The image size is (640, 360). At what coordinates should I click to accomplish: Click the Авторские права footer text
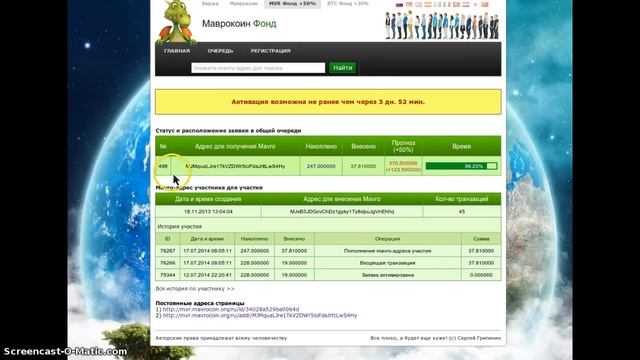tap(221, 338)
